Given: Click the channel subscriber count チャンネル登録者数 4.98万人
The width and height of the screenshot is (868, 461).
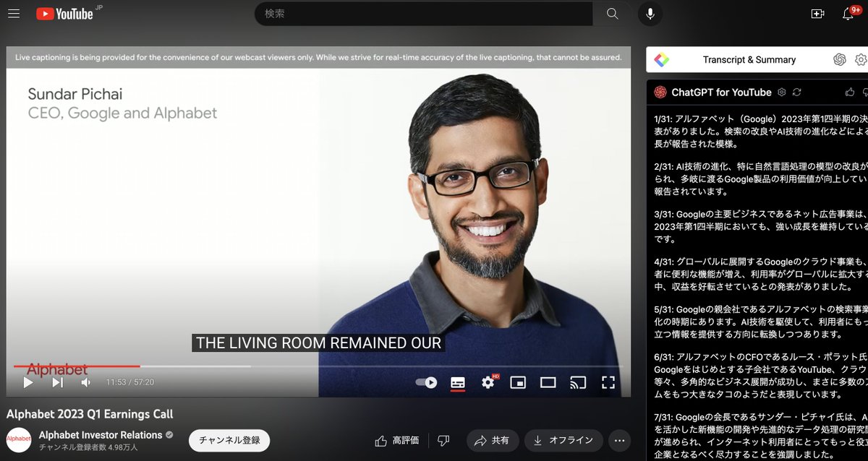Looking at the screenshot, I should (88, 447).
